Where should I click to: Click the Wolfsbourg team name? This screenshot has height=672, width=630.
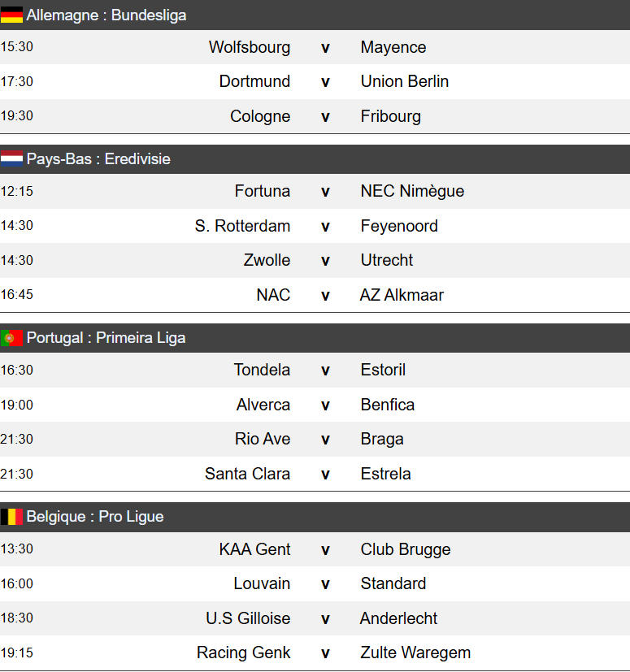(249, 47)
